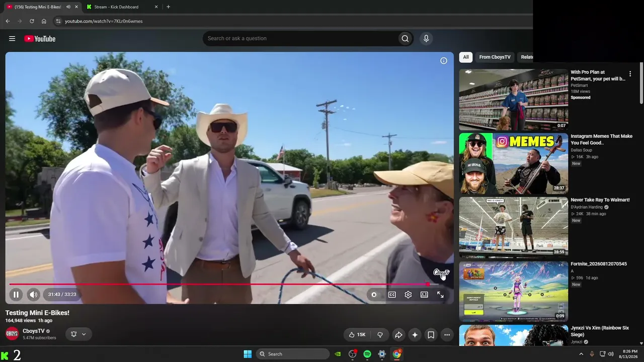Toggle autoplay switch in the player
Viewport: 644px width, 362px height.
pyautogui.click(x=374, y=295)
